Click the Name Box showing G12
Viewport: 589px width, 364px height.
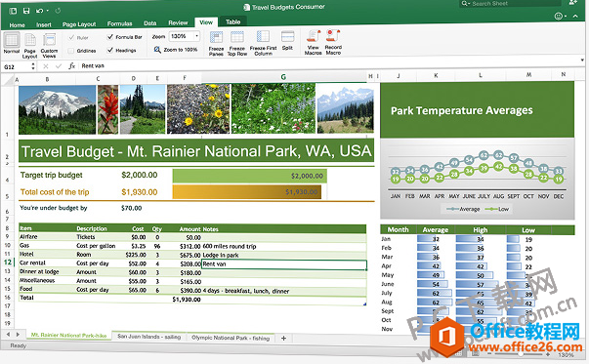17,66
